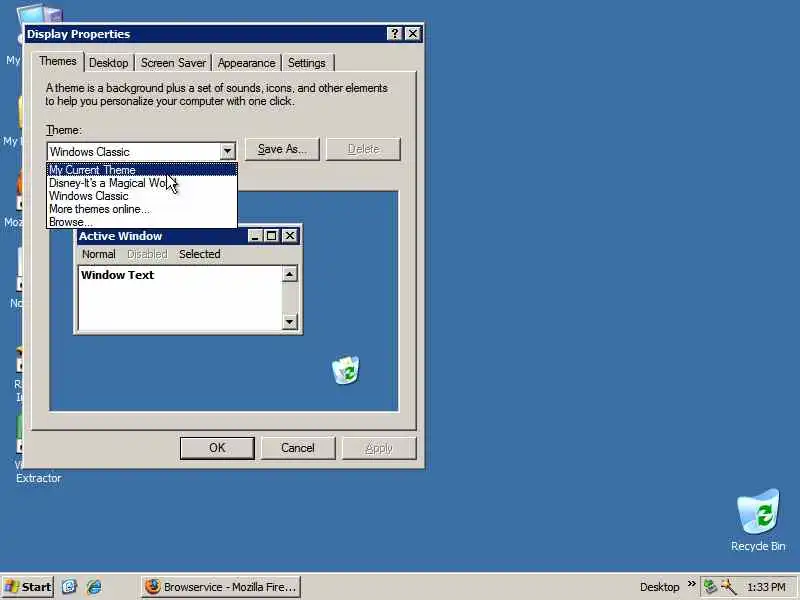Click the tools tray icon beside the clock
The height and width of the screenshot is (600, 800).
[729, 587]
